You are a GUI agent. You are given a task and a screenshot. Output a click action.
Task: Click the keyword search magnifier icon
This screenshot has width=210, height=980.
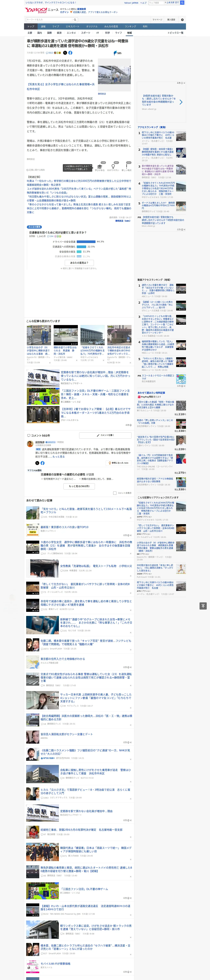(75, 20)
